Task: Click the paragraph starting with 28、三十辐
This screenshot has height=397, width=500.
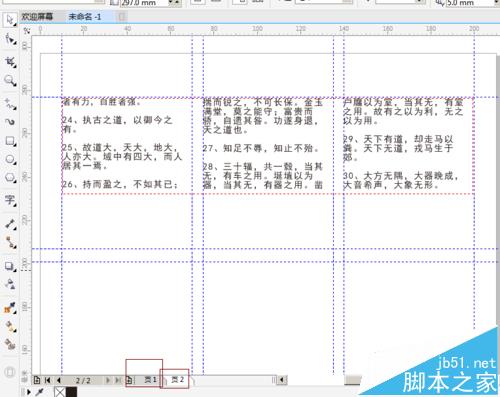Action: 263,175
